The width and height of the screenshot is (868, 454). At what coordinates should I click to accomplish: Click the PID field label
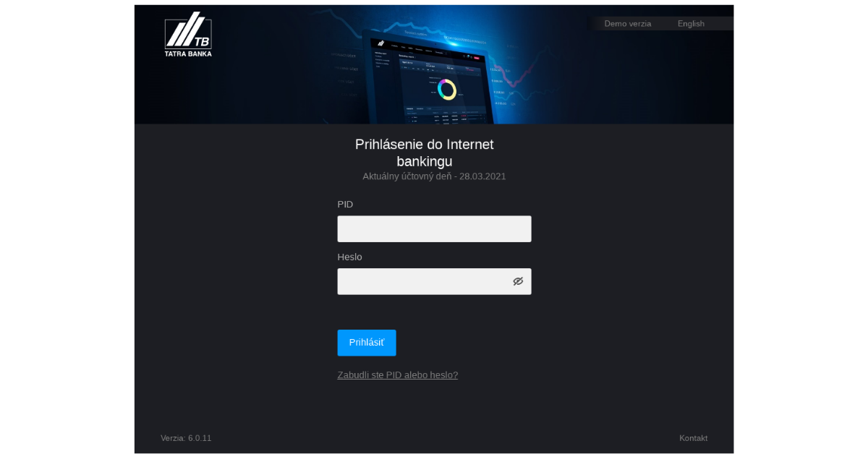pos(345,205)
